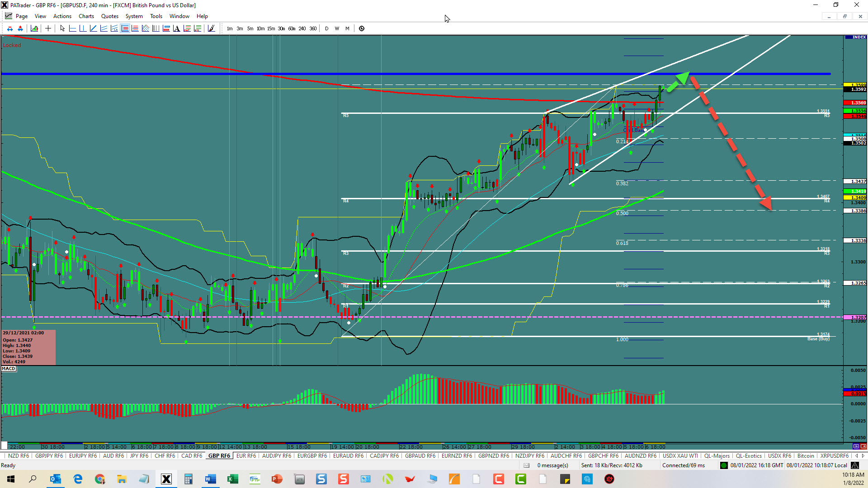Open the PAT levels tool
This screenshot has width=868, height=488.
187,28
